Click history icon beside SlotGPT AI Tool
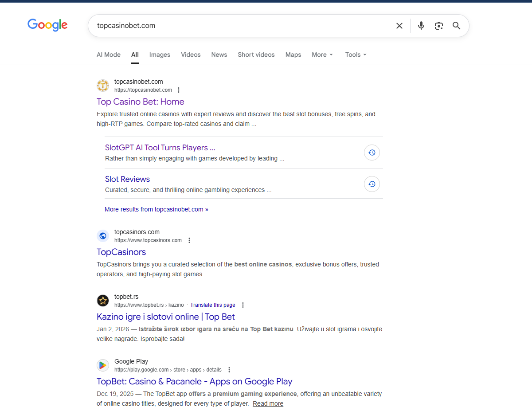This screenshot has width=532, height=407. (372, 153)
